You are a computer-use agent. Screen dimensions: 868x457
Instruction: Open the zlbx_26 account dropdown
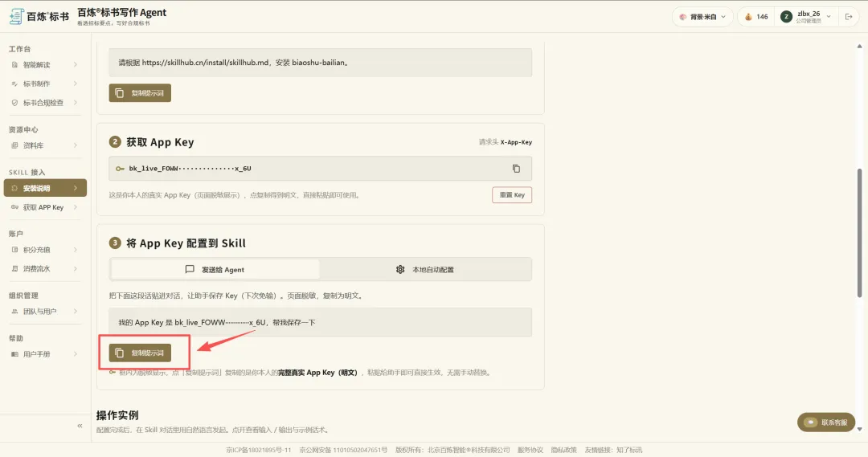[x=805, y=17]
